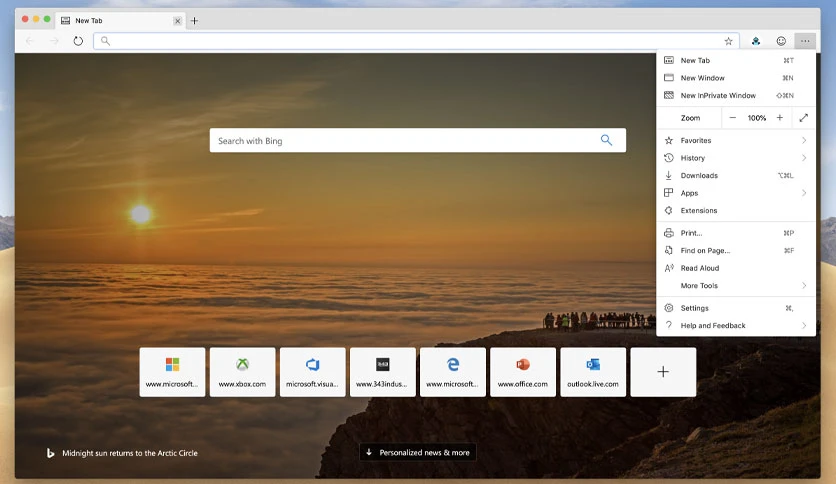Viewport: 836px width, 484px height.
Task: Choose New Window from the menu
Action: pos(736,78)
